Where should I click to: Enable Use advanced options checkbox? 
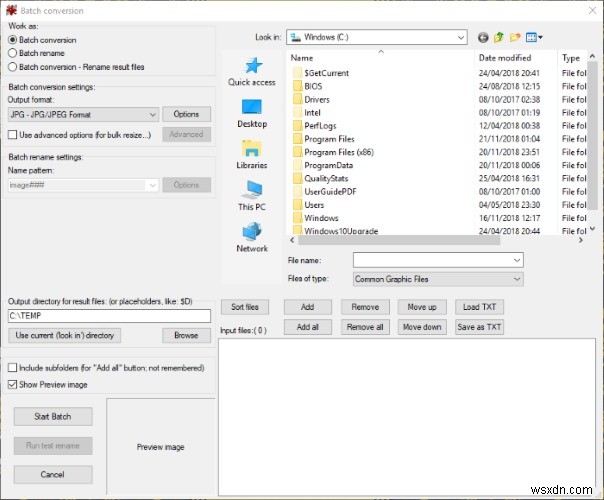tap(12, 135)
